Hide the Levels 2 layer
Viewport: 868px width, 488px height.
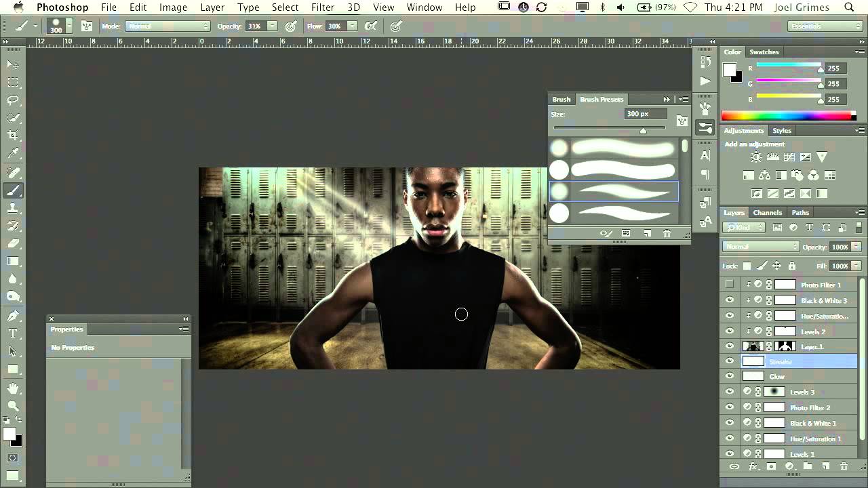tap(730, 331)
